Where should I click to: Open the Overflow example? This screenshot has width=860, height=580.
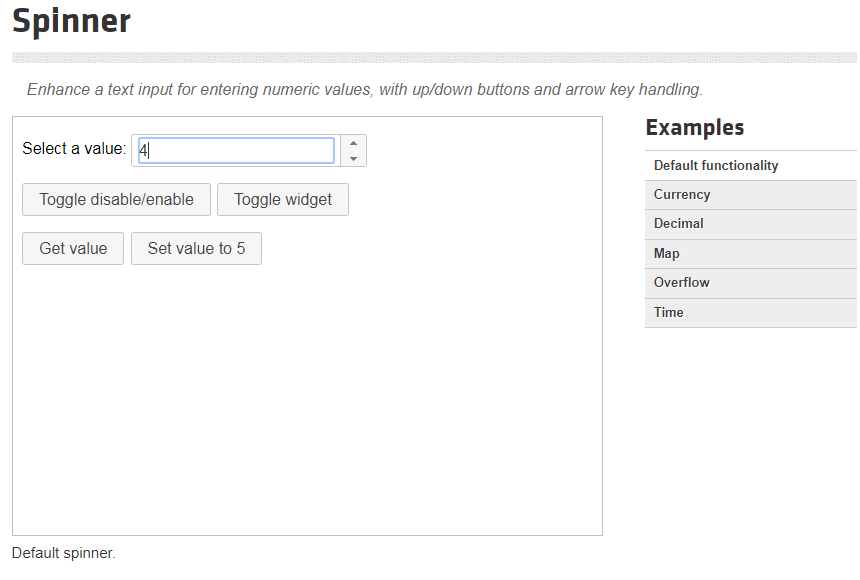click(751, 283)
